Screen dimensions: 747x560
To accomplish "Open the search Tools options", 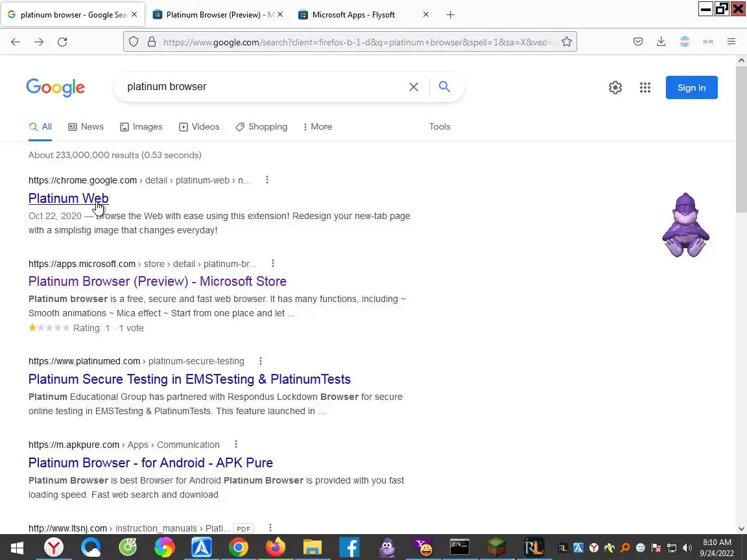I will click(x=440, y=126).
